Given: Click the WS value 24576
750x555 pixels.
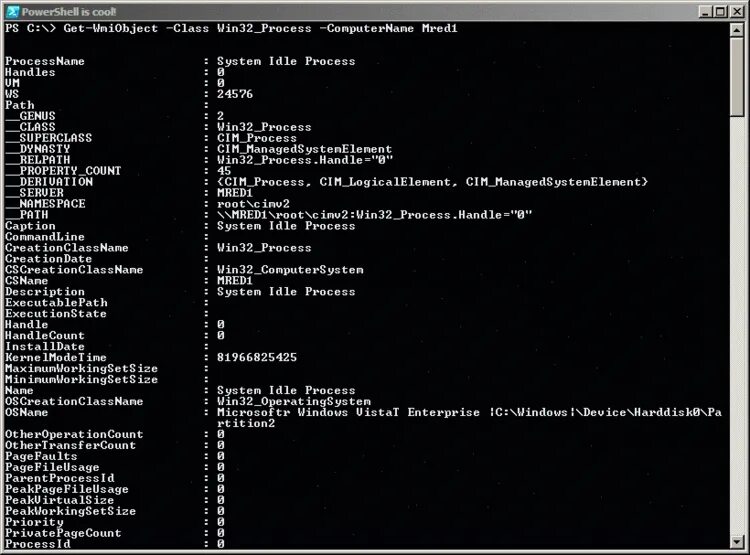Looking at the screenshot, I should point(235,94).
